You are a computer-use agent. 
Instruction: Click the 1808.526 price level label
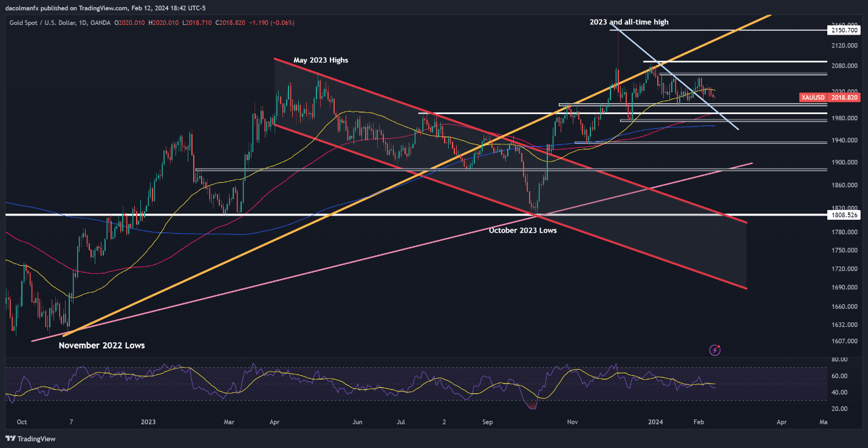(844, 215)
